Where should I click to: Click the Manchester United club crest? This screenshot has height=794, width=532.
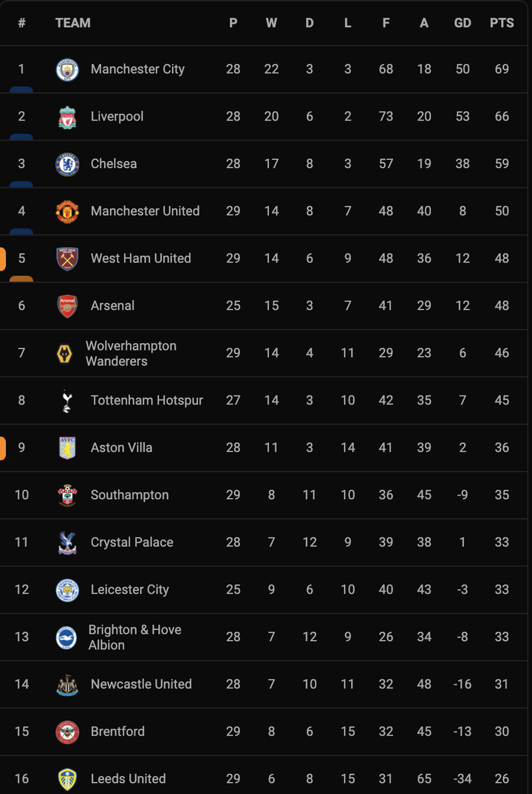point(67,211)
